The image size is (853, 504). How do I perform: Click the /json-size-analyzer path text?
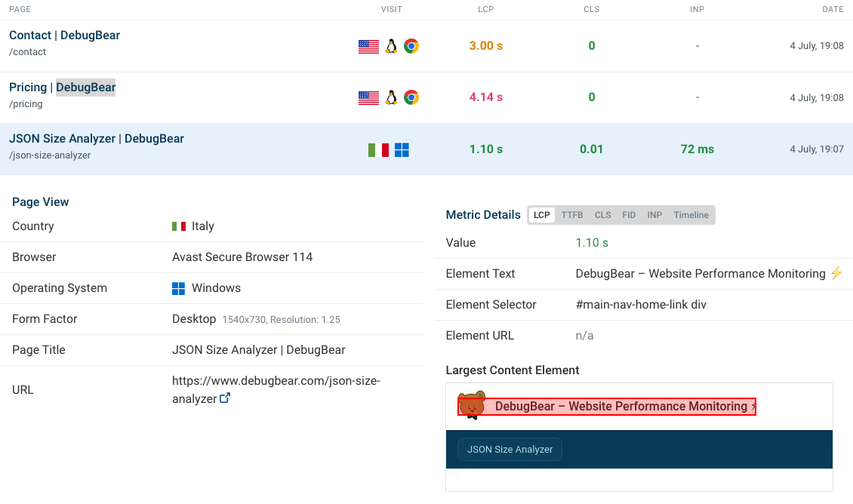point(50,155)
